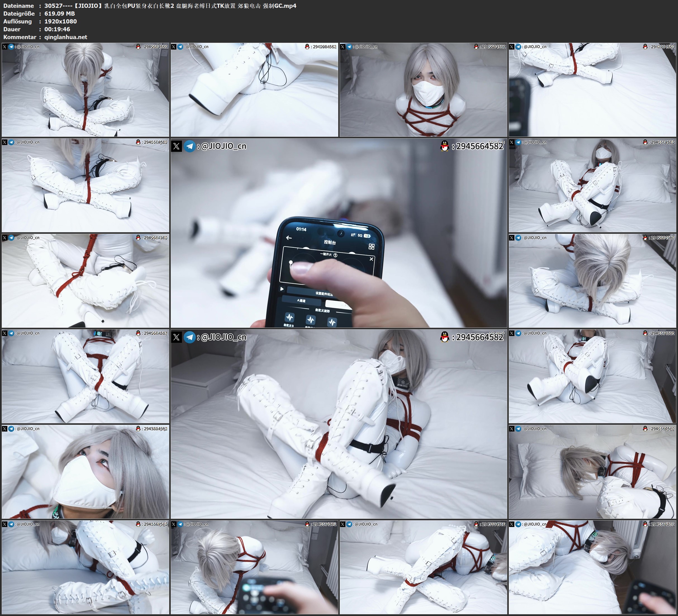Close the phone's overlay panel with X

coord(371,259)
